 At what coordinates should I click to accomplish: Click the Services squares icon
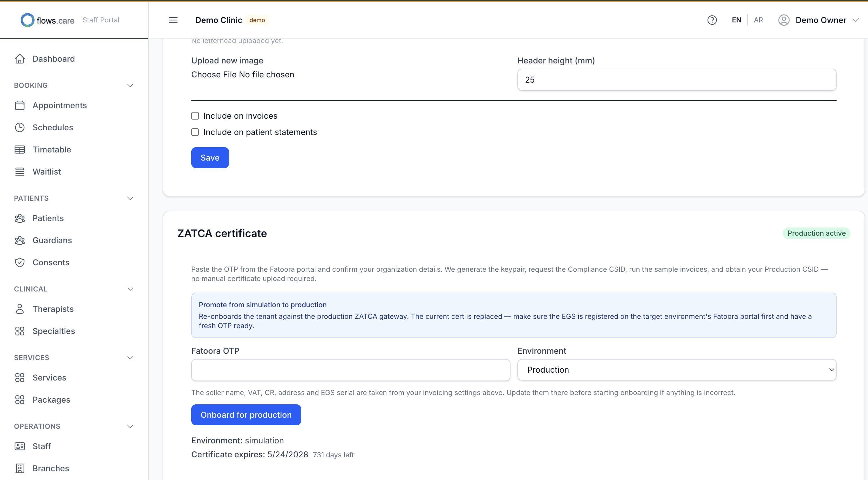pos(19,378)
